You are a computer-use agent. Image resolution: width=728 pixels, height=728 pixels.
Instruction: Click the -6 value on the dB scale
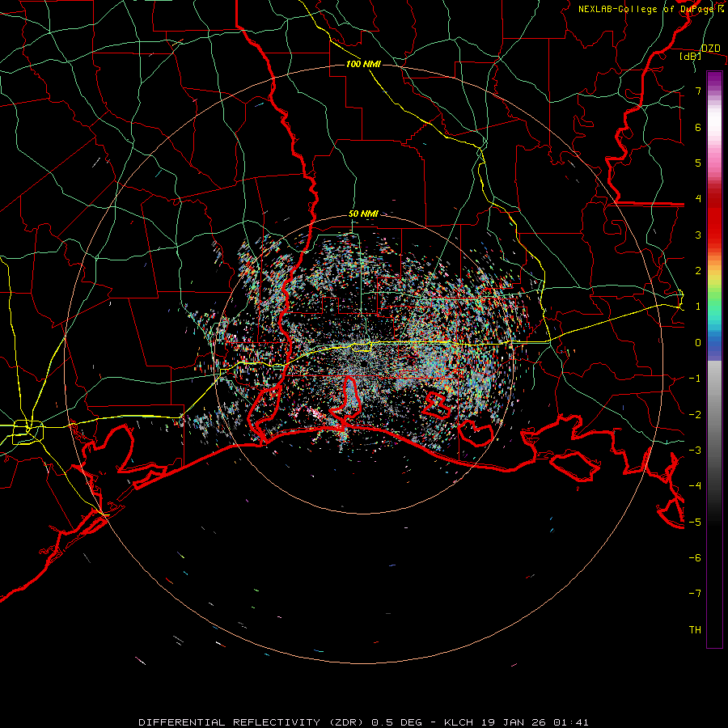coord(695,558)
